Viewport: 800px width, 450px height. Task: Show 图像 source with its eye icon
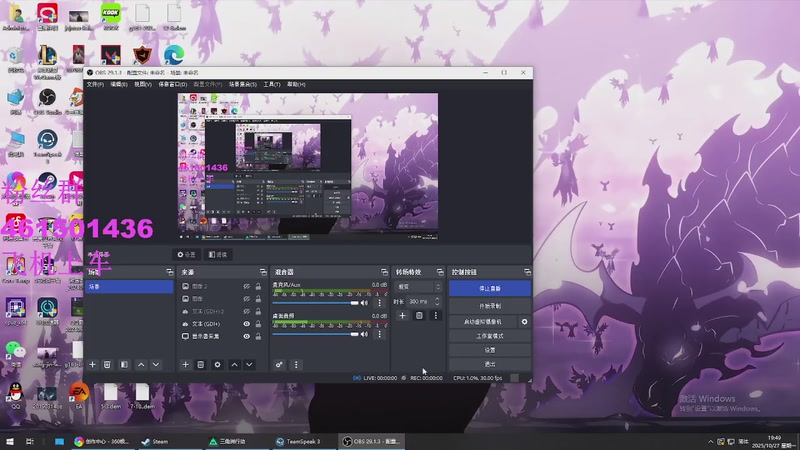(x=246, y=299)
